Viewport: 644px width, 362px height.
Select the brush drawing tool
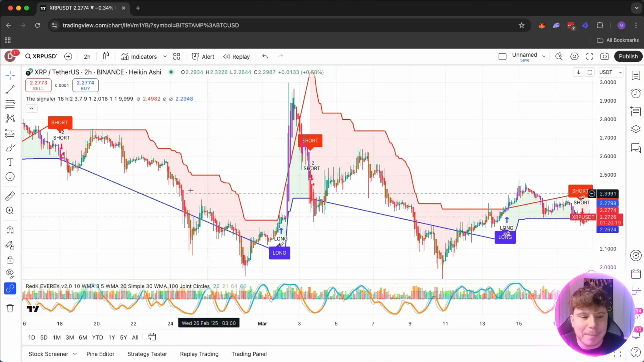coord(10,148)
